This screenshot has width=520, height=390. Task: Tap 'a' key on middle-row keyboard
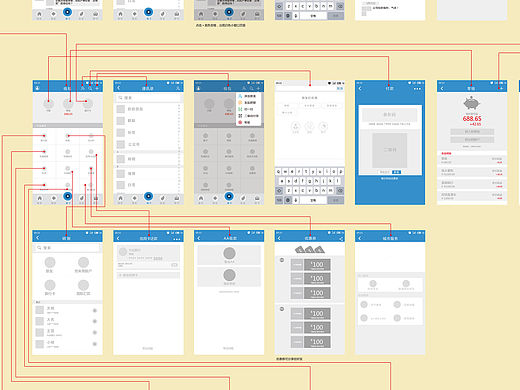click(282, 181)
